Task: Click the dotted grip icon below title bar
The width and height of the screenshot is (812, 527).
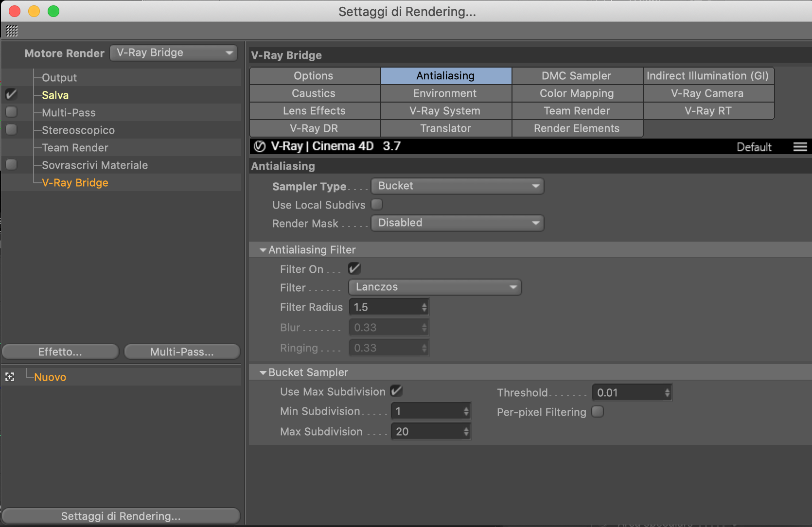Action: pos(12,31)
